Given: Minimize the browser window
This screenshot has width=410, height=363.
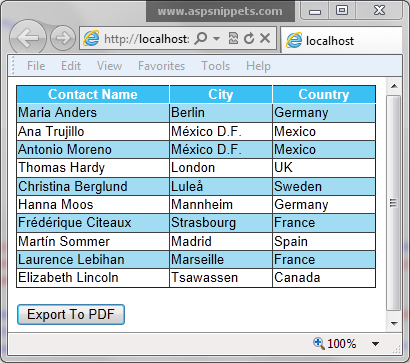Looking at the screenshot, I should point(315,11).
